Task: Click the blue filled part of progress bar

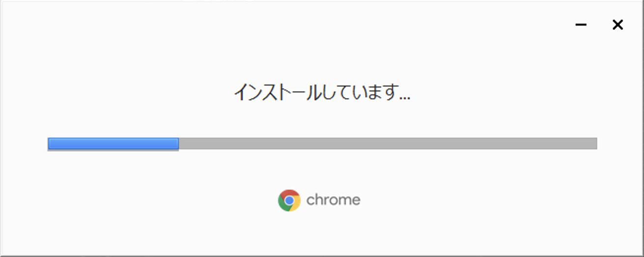Action: pyautogui.click(x=113, y=143)
